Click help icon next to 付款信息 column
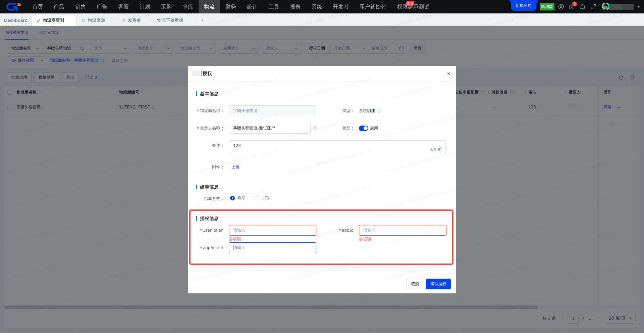 (512, 92)
